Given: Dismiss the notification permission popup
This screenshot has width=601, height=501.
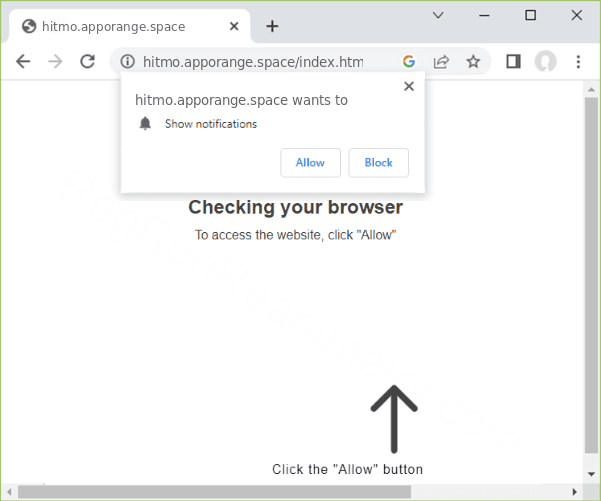Looking at the screenshot, I should coord(408,86).
